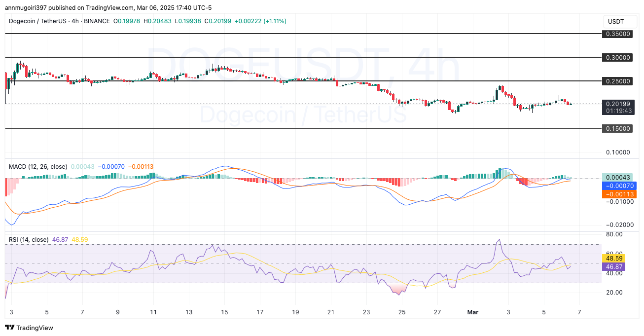Click the 11 date label on time axis
644x336 pixels.
[x=153, y=312]
